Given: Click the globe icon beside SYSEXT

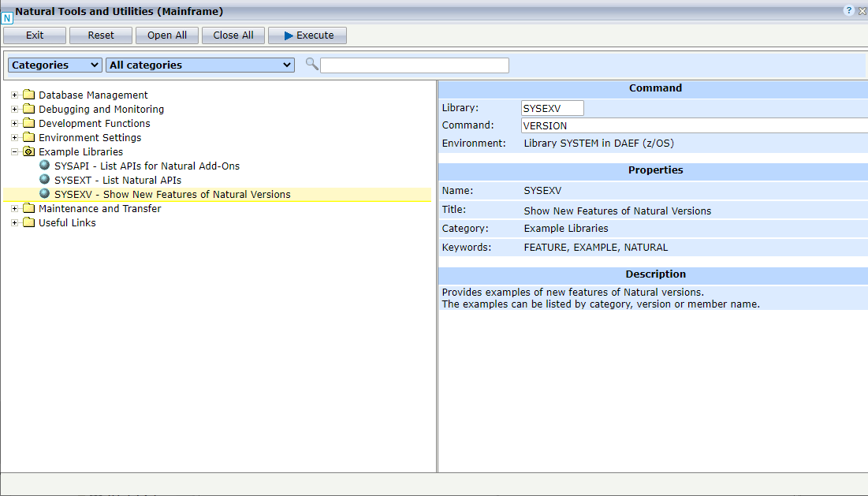Looking at the screenshot, I should [x=44, y=180].
